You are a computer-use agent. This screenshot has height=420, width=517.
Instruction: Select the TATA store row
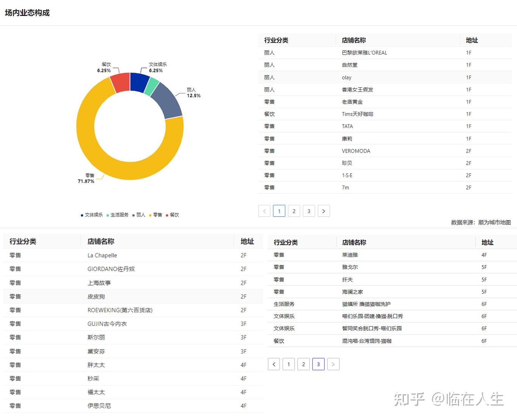coord(385,126)
